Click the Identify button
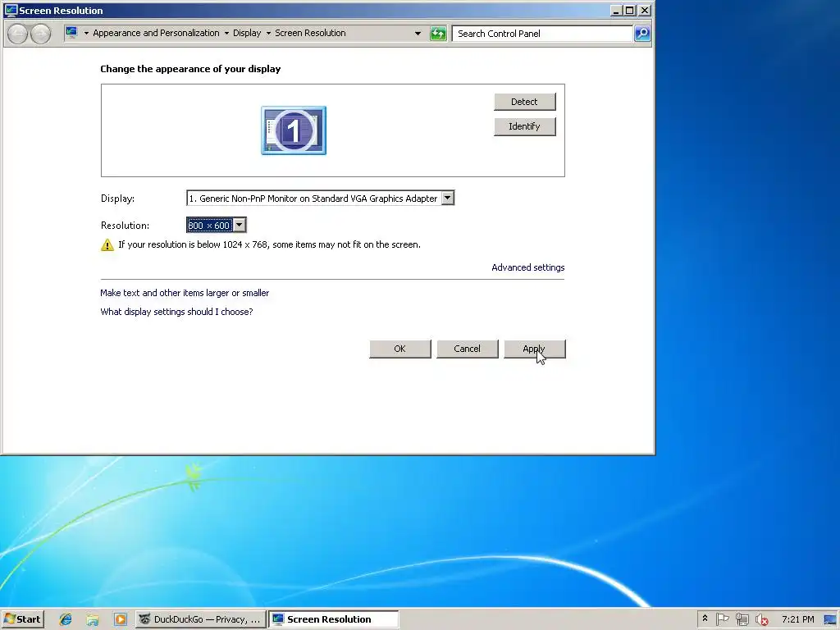 coord(524,126)
